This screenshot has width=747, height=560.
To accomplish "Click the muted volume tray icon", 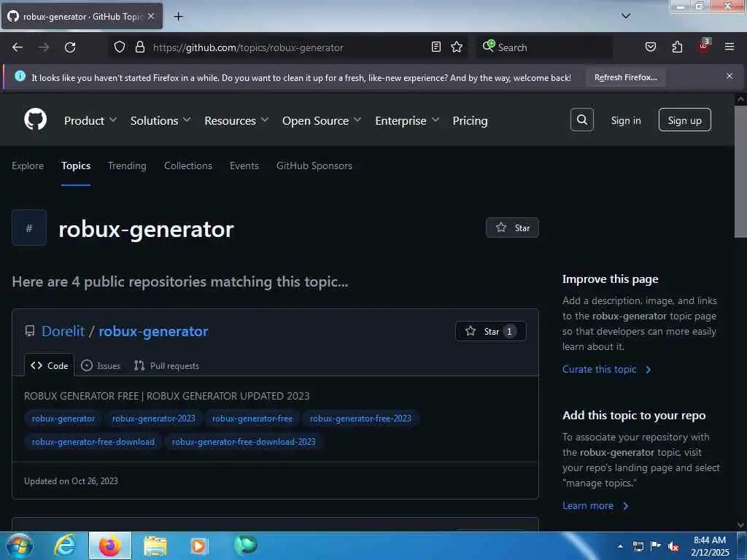I will (x=673, y=547).
